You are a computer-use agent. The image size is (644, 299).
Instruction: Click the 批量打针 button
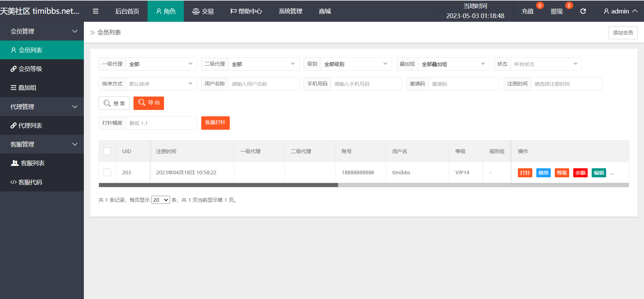pos(215,123)
